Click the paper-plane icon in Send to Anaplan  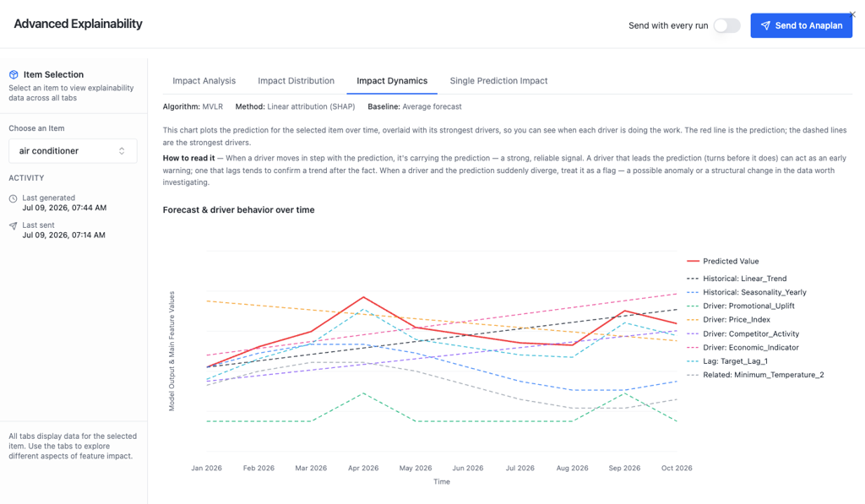pyautogui.click(x=765, y=25)
